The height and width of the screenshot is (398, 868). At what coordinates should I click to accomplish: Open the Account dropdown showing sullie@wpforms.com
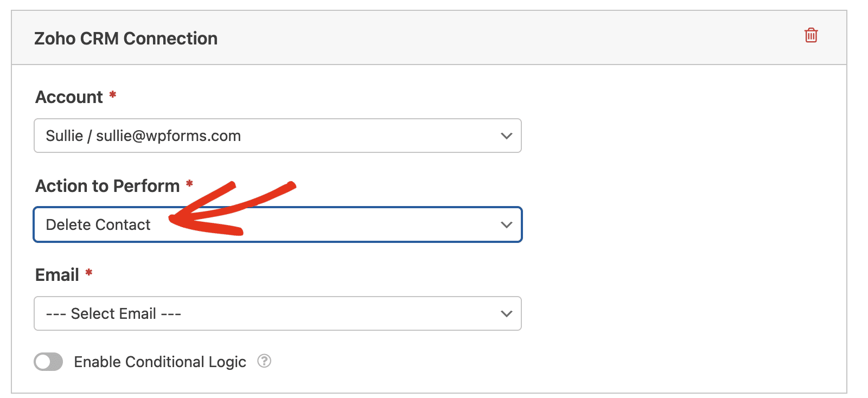278,136
